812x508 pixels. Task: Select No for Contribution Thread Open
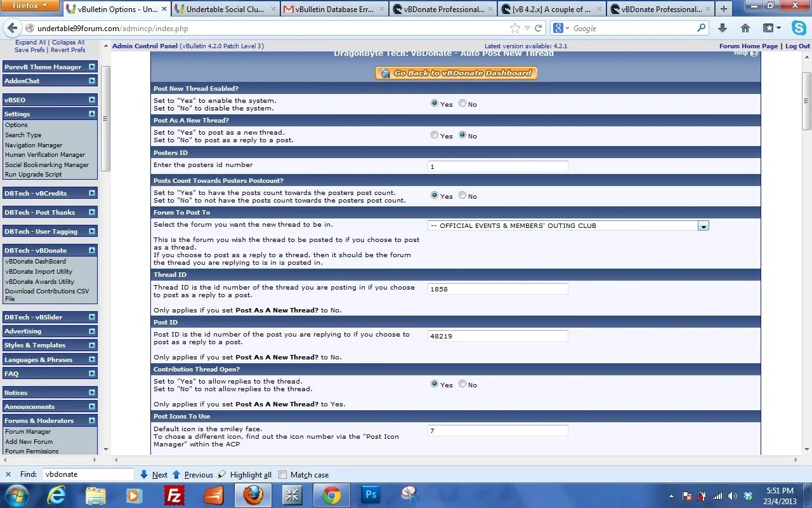pyautogui.click(x=462, y=384)
